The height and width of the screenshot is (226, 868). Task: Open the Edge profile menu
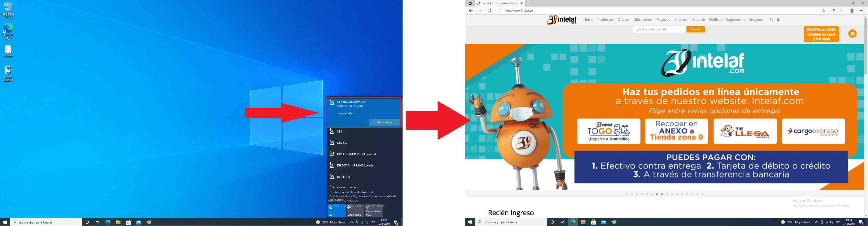pyautogui.click(x=852, y=11)
